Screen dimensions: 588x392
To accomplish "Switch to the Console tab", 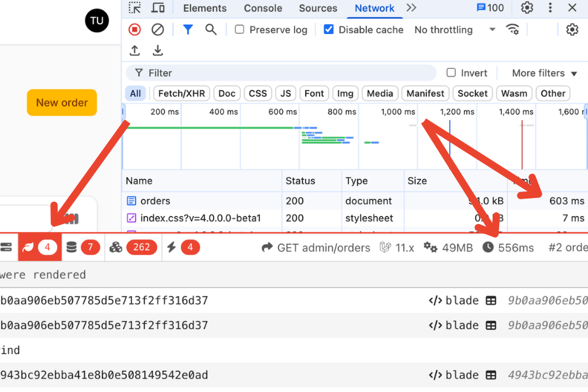I will coord(263,8).
